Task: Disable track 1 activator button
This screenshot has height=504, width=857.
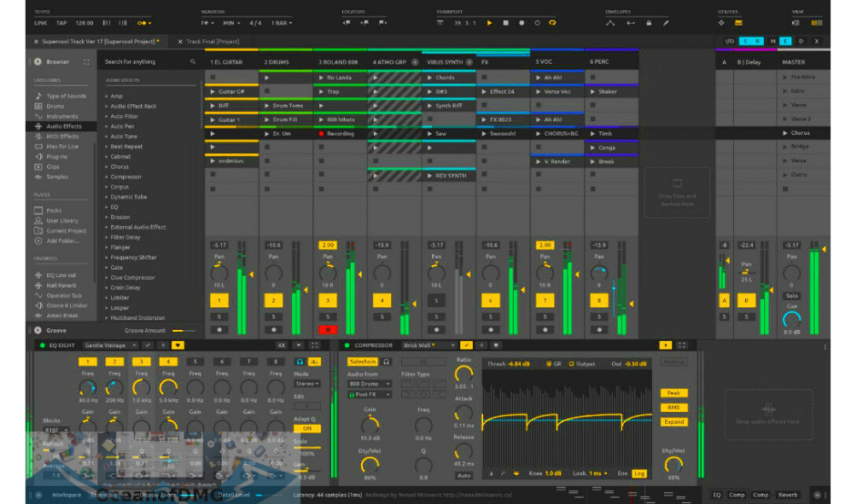Action: tap(219, 301)
